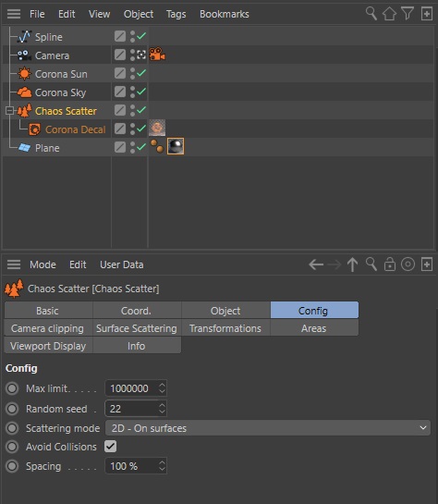Click the new Attribute Manager icon
This screenshot has height=504, width=438.
click(x=426, y=264)
